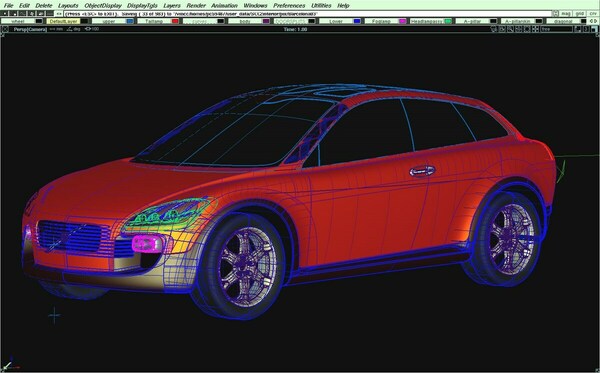Image resolution: width=600 pixels, height=373 pixels.
Task: Open the view mode dropdown in viewport bar
Action: coord(556,29)
